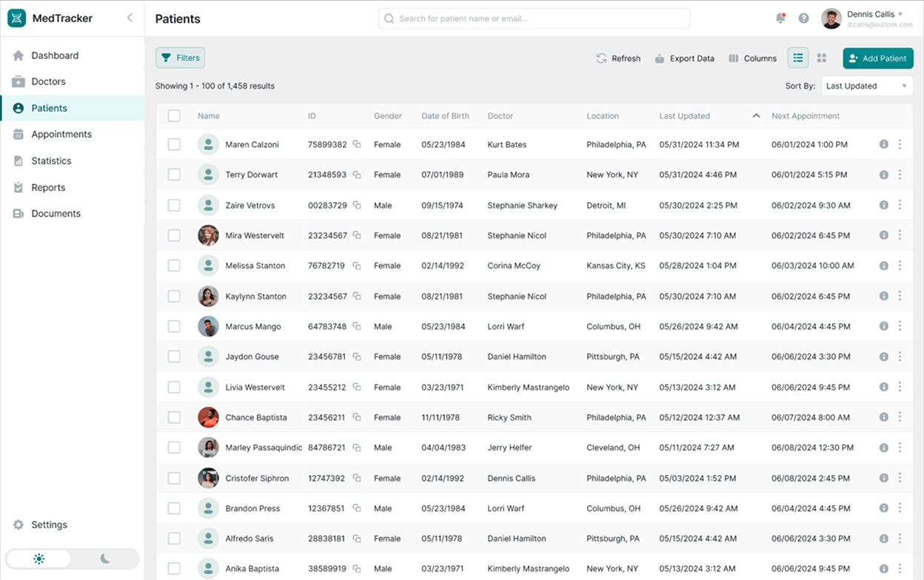This screenshot has height=580, width=924.
Task: Click the Add Patient button
Action: 877,58
